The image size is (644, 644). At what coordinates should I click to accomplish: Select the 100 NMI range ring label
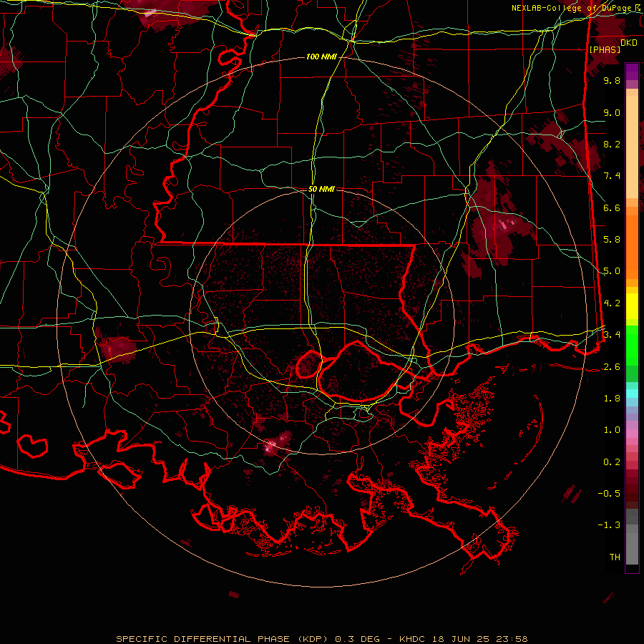click(x=321, y=57)
